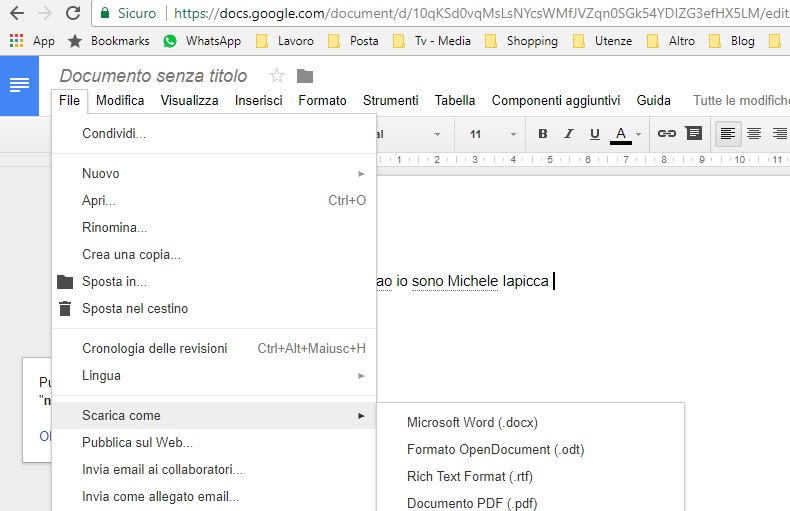Screen dimensions: 790x511
Task: Open the Blog bookmarks folder
Action: [x=732, y=41]
